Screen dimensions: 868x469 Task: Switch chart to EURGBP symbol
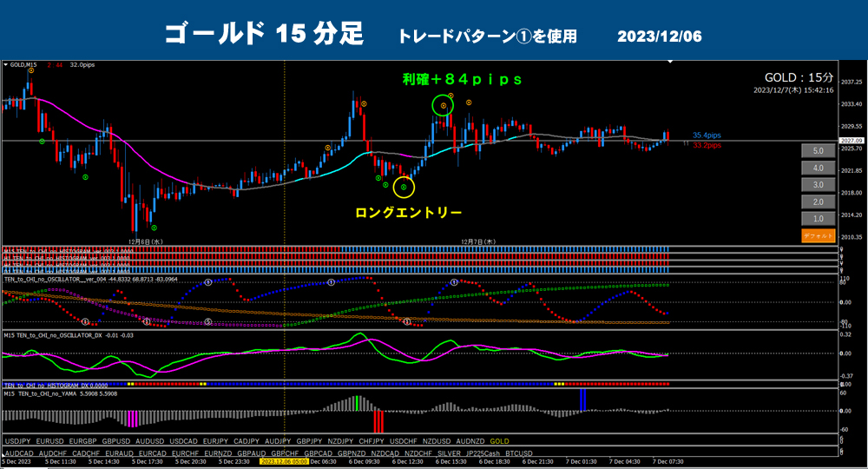point(83,441)
